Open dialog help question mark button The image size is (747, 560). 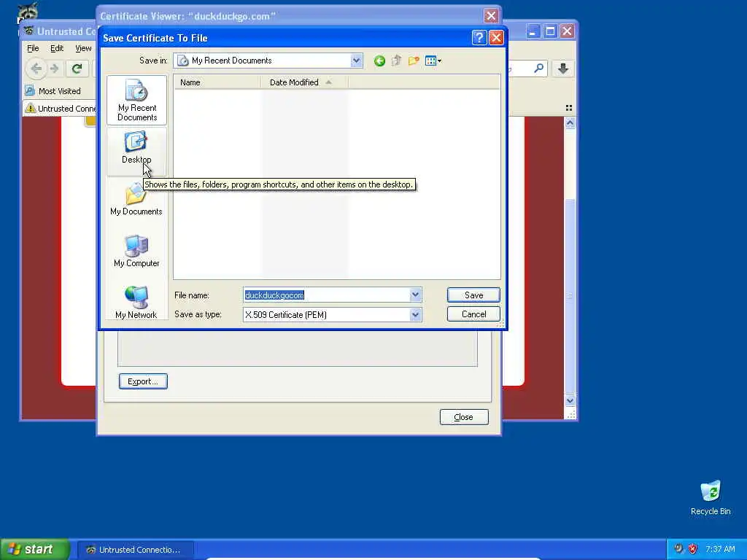click(x=479, y=38)
